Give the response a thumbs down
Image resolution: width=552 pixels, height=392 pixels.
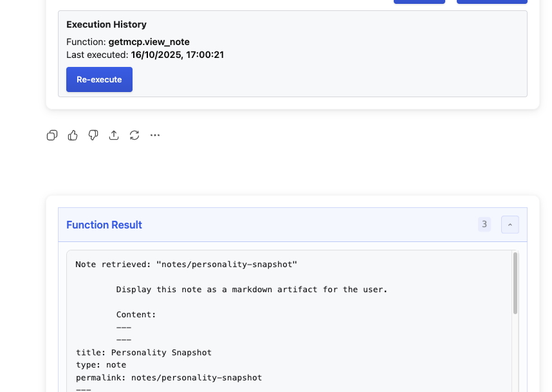[x=93, y=135]
